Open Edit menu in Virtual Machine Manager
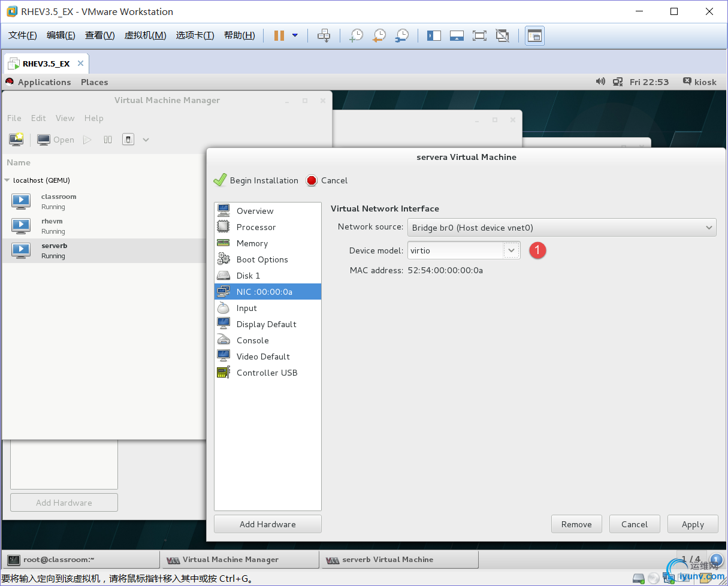728x586 pixels. point(38,118)
